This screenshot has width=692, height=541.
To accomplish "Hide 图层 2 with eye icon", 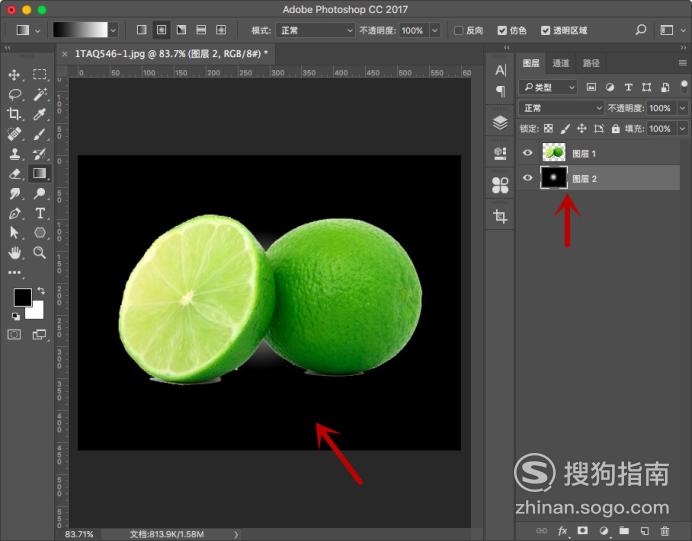I will (x=527, y=178).
